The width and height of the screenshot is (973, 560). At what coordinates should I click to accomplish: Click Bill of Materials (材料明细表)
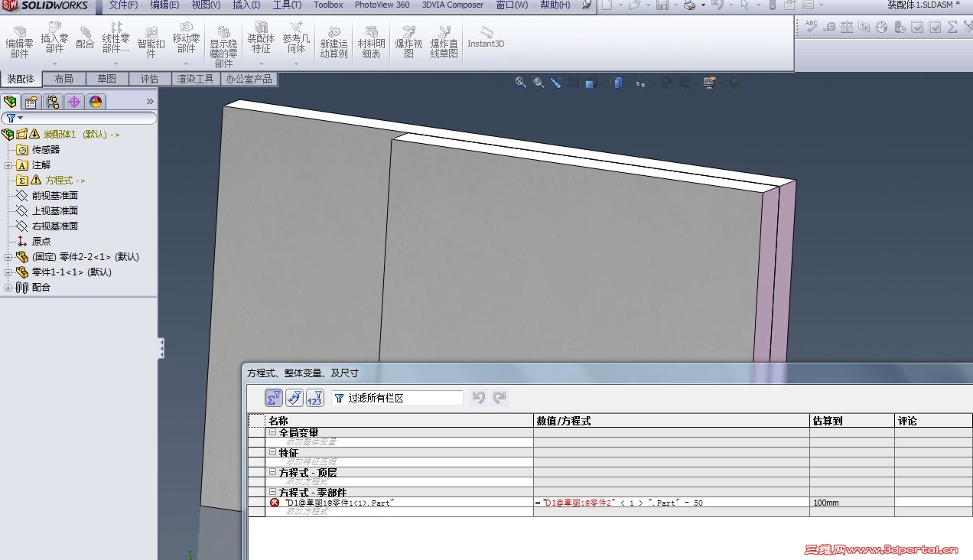(x=371, y=42)
